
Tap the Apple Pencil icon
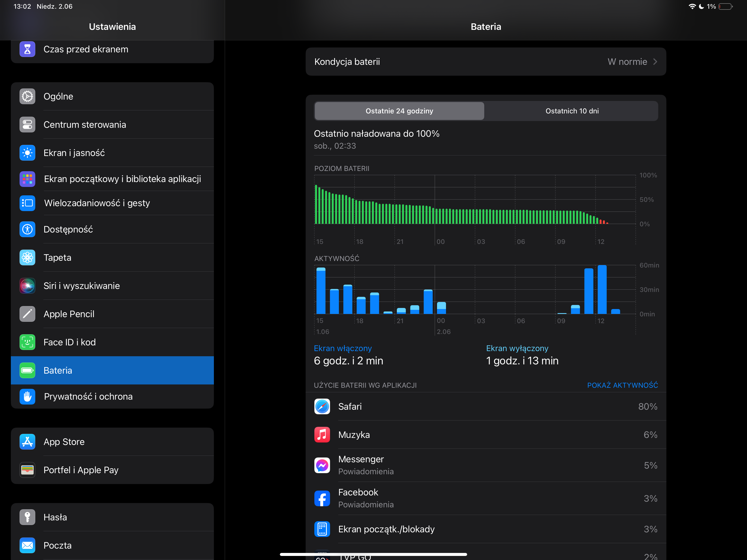pyautogui.click(x=27, y=314)
